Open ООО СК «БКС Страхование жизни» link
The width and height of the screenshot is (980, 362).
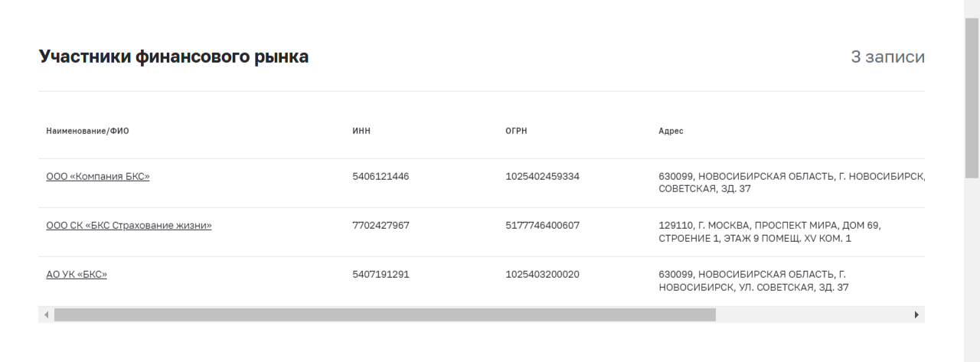[x=129, y=226]
